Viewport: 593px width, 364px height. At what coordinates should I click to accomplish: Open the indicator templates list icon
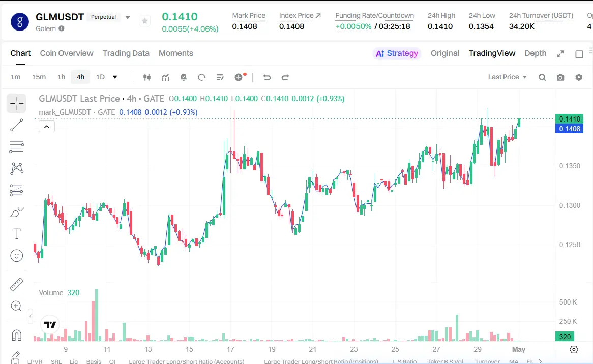[220, 77]
